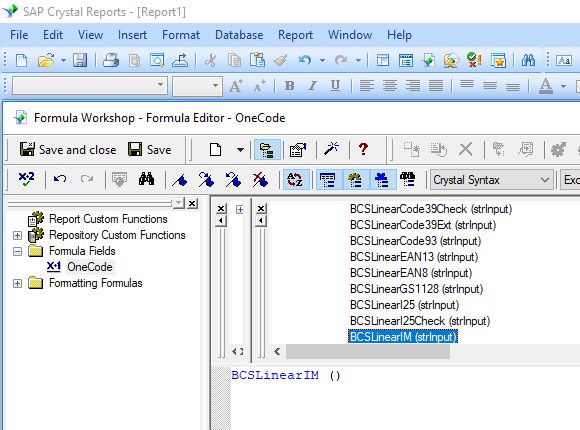Select BCSLinearEAN13 (strInput) function
The width and height of the screenshot is (580, 430).
pyautogui.click(x=414, y=257)
